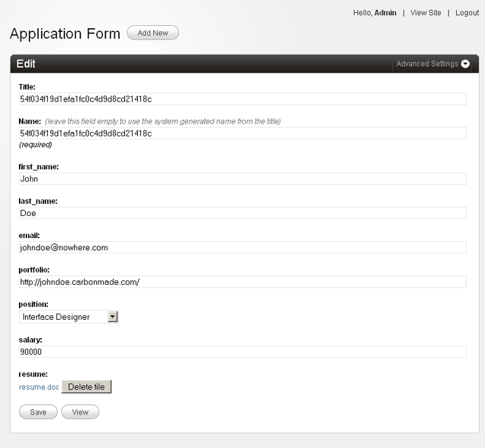Click the Advanced Settings arrow icon
Screen dimensions: 485x448
(x=465, y=64)
